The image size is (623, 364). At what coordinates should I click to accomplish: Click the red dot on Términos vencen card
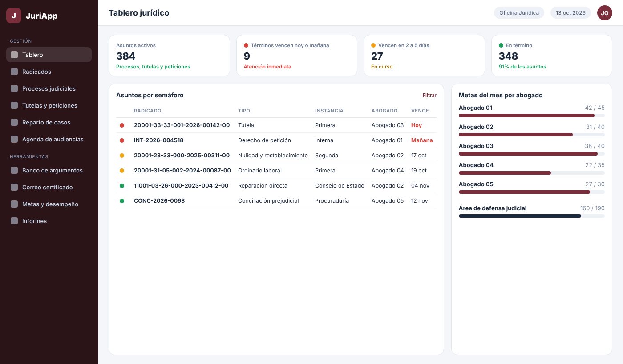pyautogui.click(x=246, y=45)
